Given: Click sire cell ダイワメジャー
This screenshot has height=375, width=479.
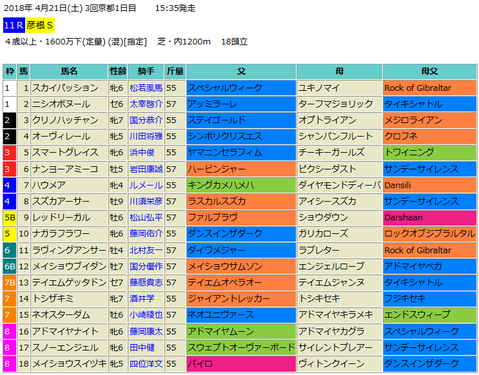Looking at the screenshot, I should click(x=241, y=250).
